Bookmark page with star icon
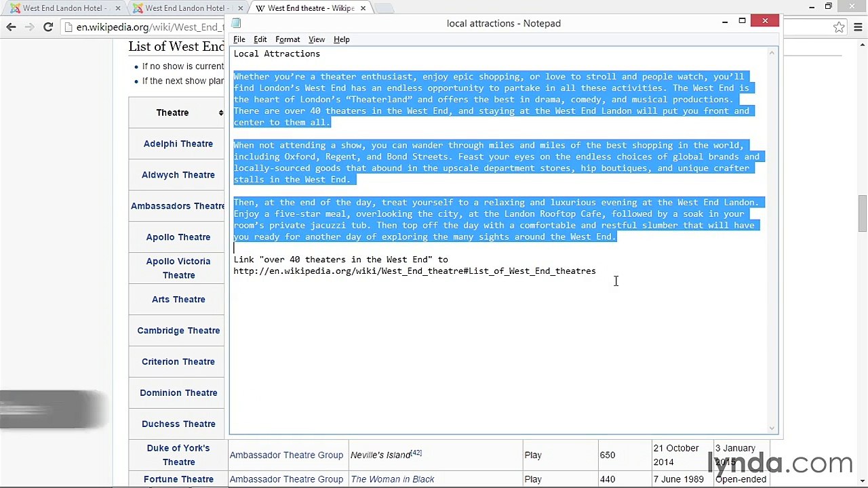Image resolution: width=868 pixels, height=488 pixels. coord(839,27)
